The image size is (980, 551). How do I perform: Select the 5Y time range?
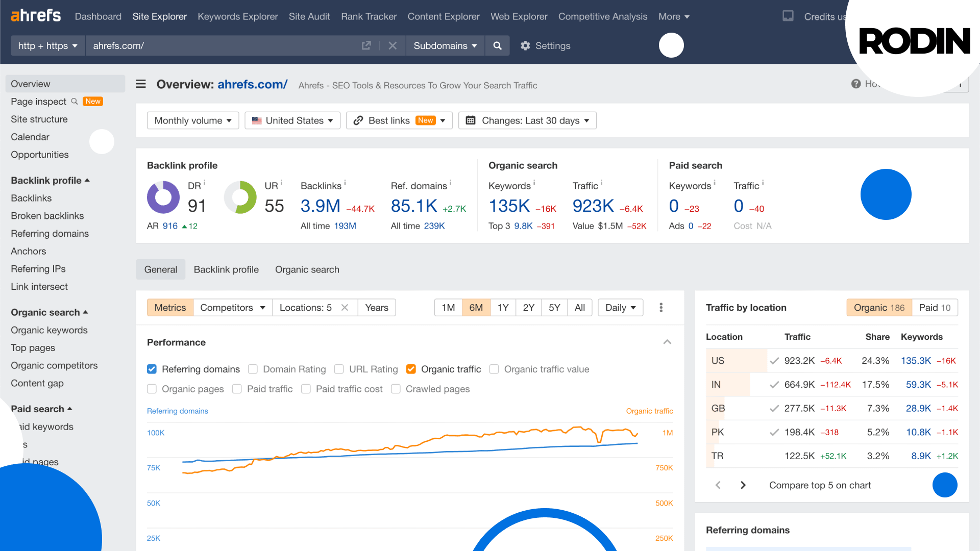[x=554, y=307]
